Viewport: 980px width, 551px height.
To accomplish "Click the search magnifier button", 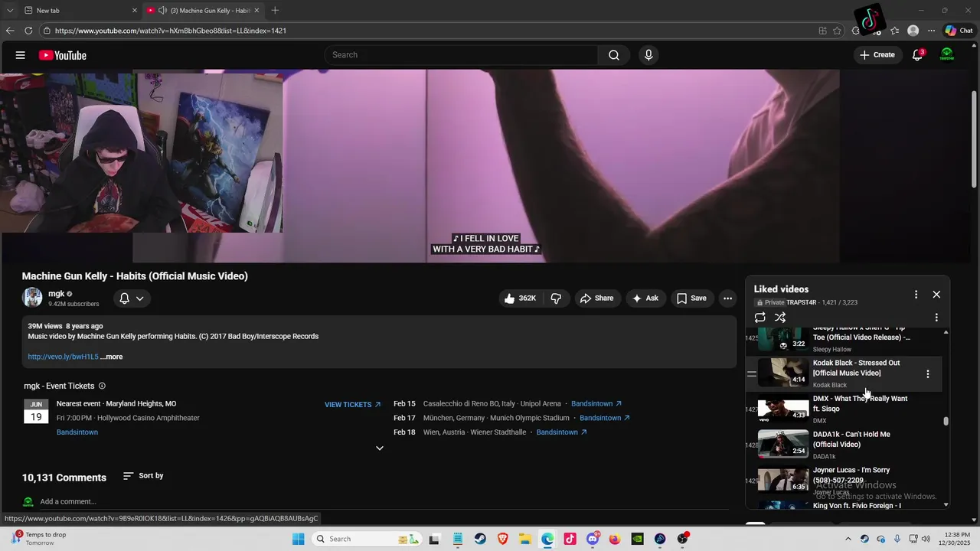I will tap(614, 55).
